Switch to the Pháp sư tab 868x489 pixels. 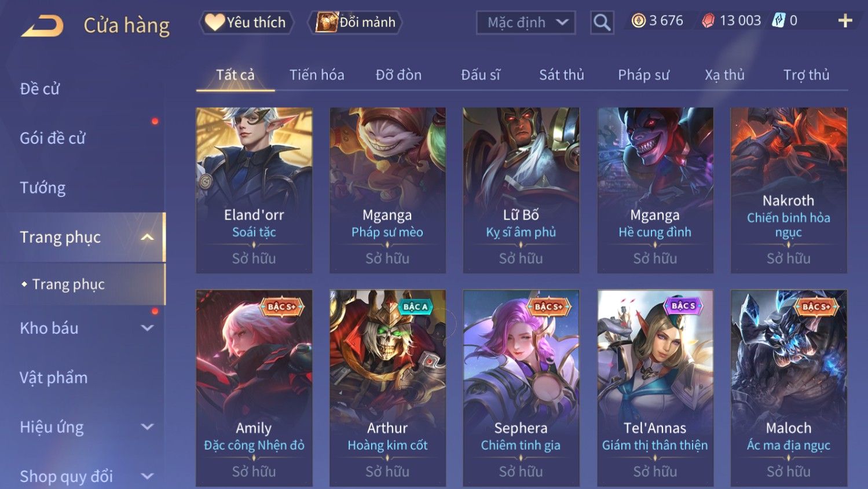[x=643, y=75]
